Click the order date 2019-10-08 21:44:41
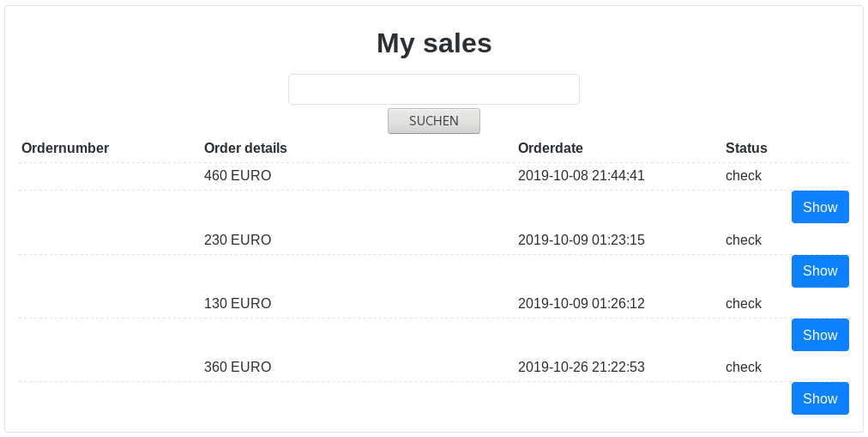This screenshot has height=437, width=868. (582, 176)
